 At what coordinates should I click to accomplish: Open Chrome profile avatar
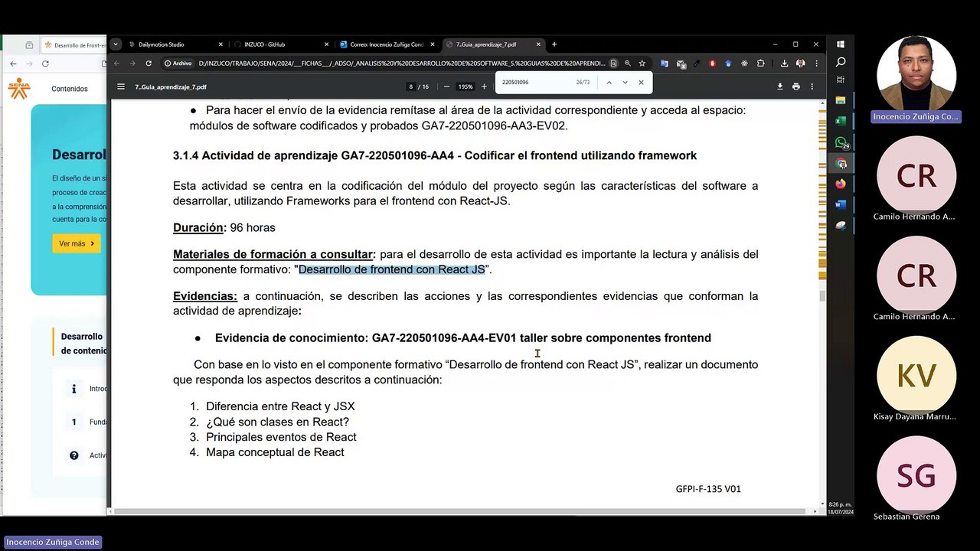click(800, 64)
